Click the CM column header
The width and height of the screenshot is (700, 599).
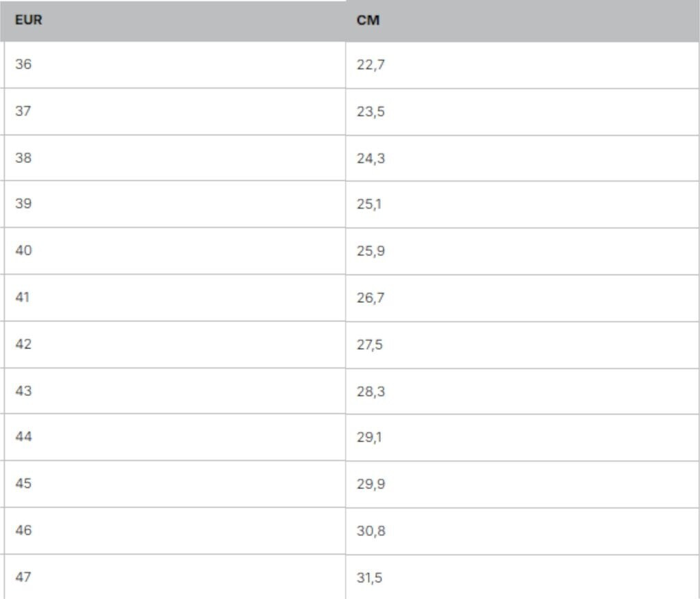click(368, 21)
